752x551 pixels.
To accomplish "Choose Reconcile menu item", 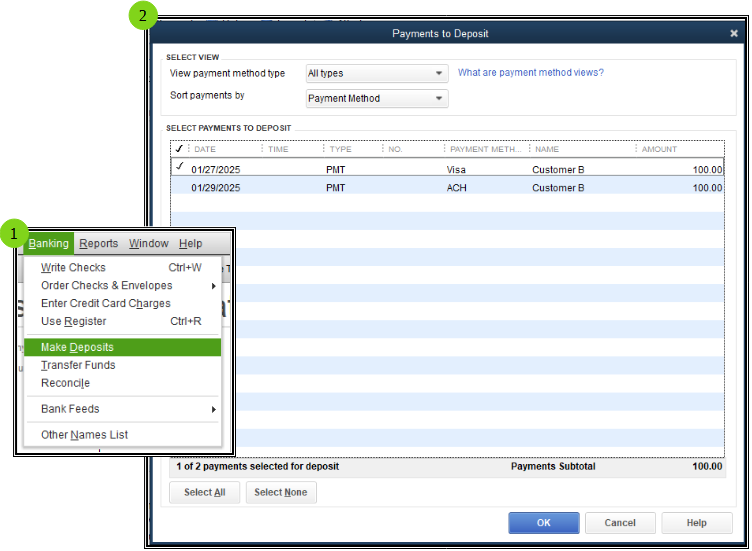I will pyautogui.click(x=122, y=383).
